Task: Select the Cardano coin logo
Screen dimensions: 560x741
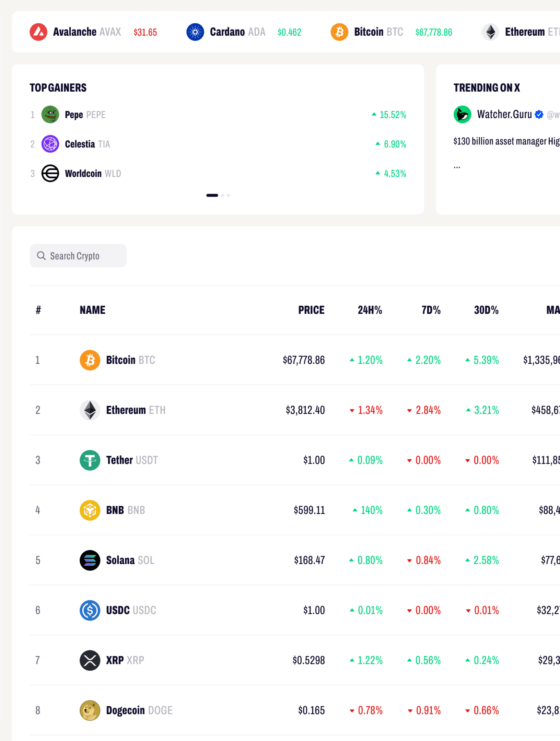Action: pyautogui.click(x=195, y=32)
